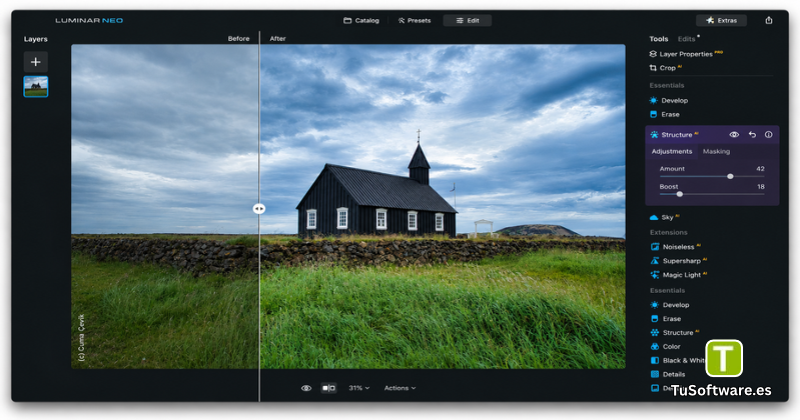This screenshot has width=800, height=420.
Task: Open the Actions dropdown menu
Action: pyautogui.click(x=400, y=388)
